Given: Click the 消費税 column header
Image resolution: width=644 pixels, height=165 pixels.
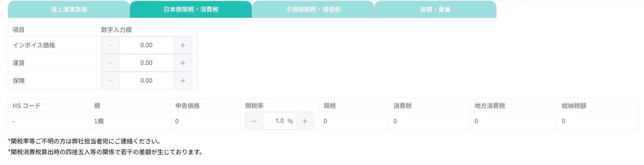Looking at the screenshot, I should pyautogui.click(x=429, y=105).
